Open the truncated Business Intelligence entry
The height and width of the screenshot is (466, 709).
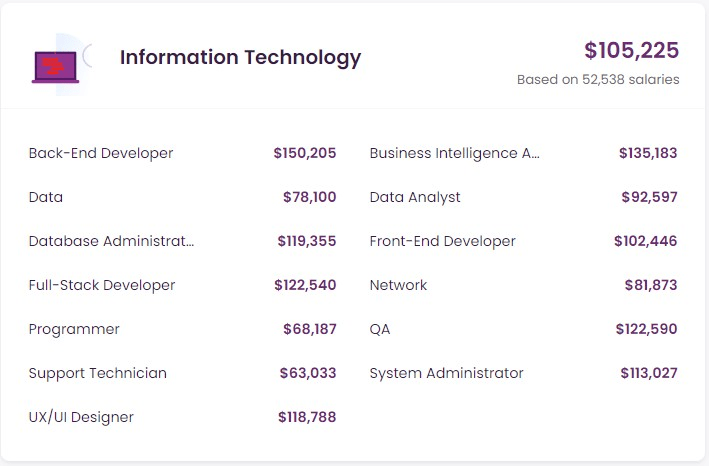[455, 153]
